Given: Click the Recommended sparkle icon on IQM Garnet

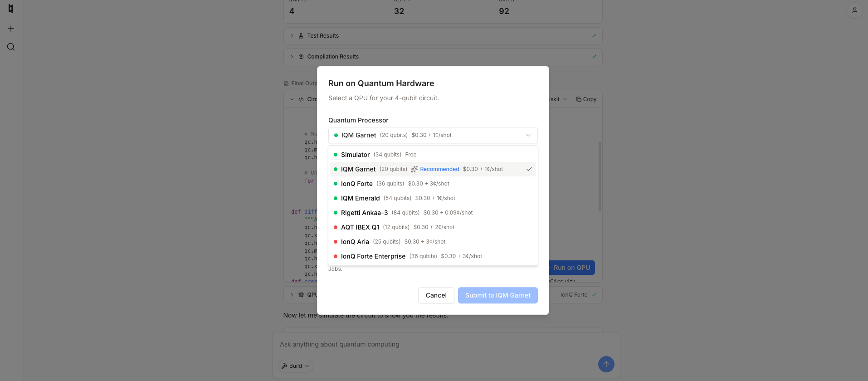Looking at the screenshot, I should [414, 169].
